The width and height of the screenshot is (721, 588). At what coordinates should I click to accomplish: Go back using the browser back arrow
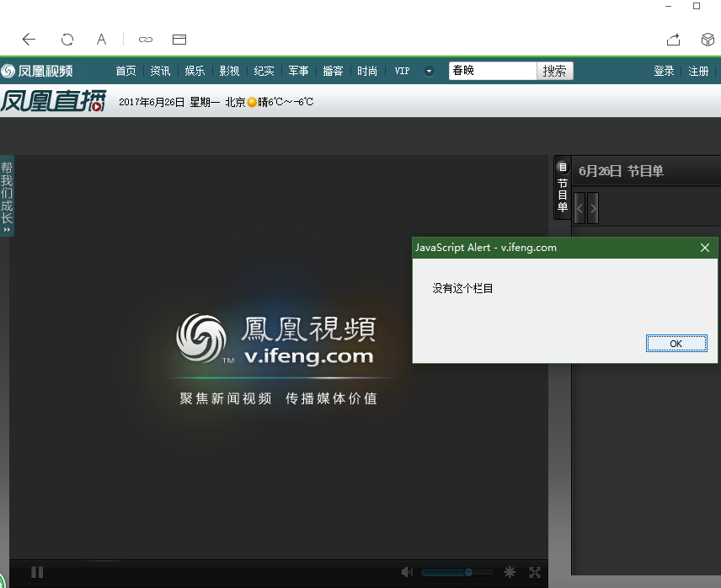coord(29,40)
